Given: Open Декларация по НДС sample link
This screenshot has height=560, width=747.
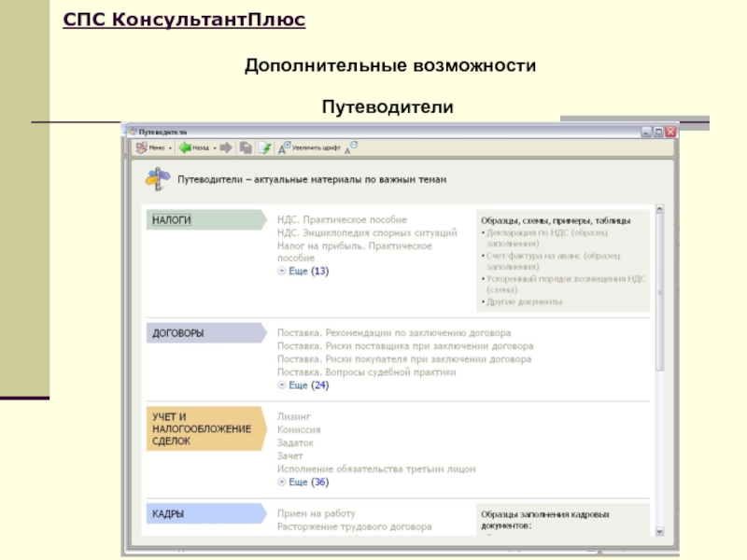Looking at the screenshot, I should pos(547,238).
